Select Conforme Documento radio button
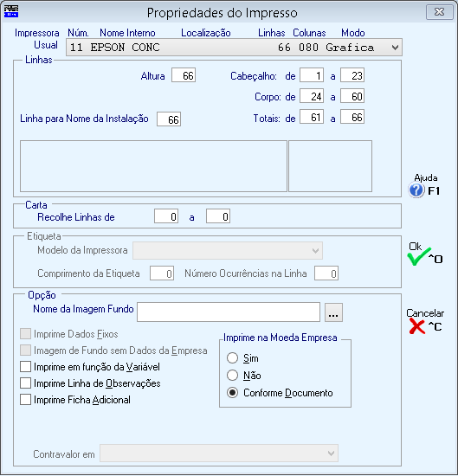The image size is (458, 476). tap(232, 393)
